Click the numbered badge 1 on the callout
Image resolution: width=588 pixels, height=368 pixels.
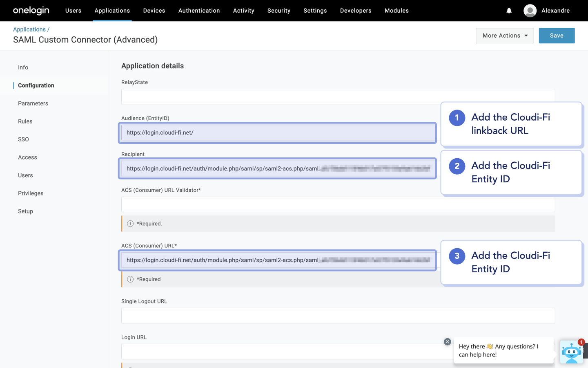pos(457,118)
